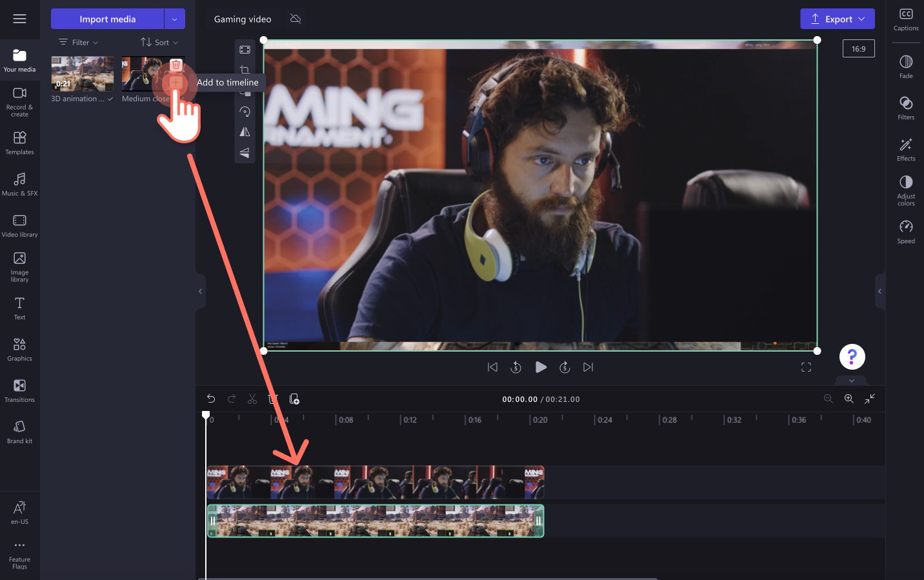Click the Import media button

point(107,19)
